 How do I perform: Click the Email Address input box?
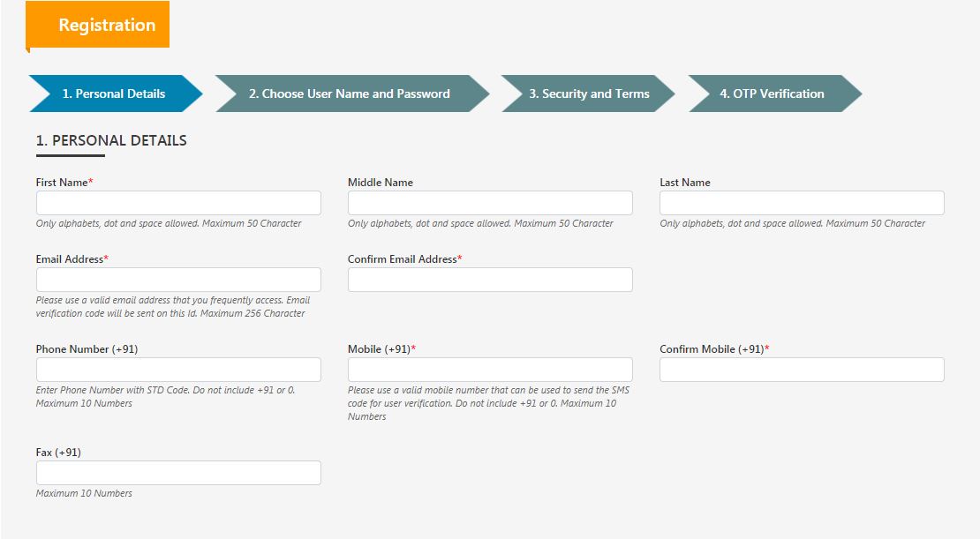pyautogui.click(x=177, y=279)
